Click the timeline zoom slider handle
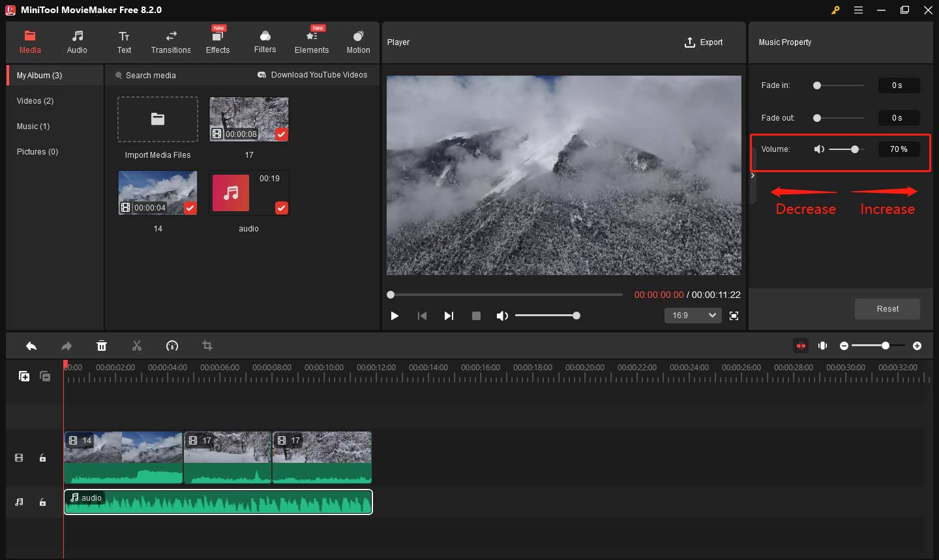Image resolution: width=939 pixels, height=560 pixels. point(886,346)
